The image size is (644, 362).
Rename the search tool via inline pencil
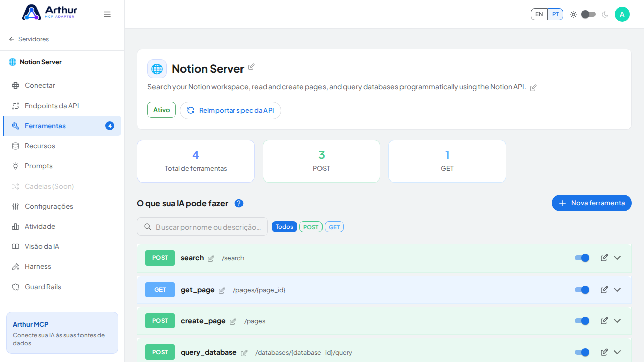click(211, 258)
